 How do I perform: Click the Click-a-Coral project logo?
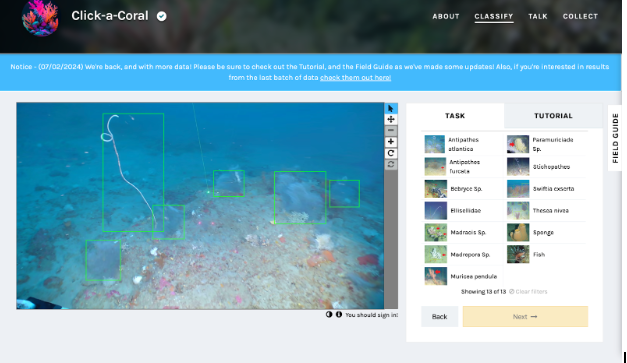[40, 17]
